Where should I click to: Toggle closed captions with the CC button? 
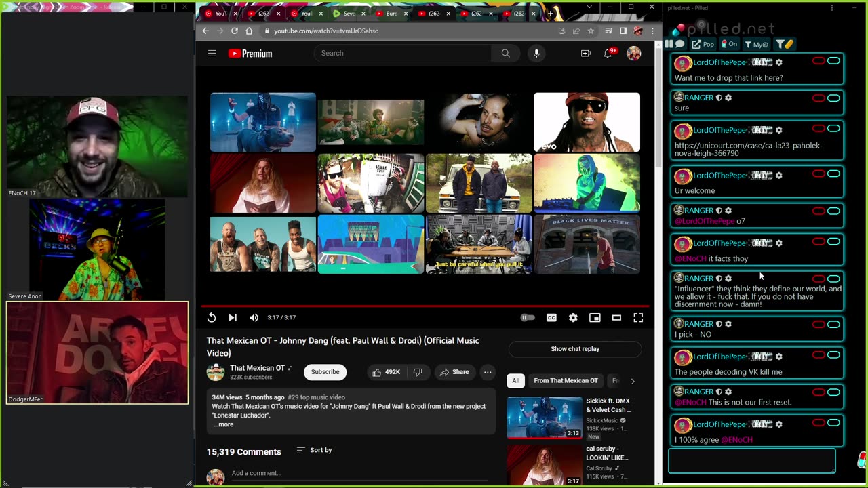click(x=551, y=317)
